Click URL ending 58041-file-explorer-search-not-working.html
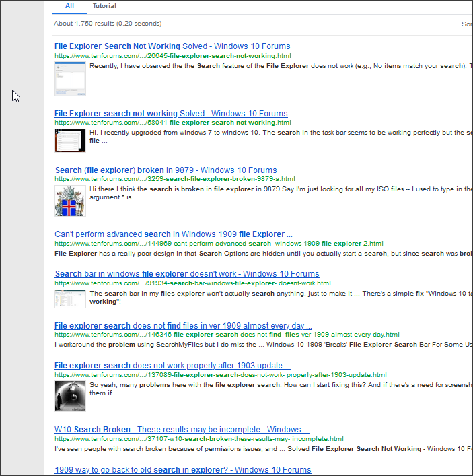Image resolution: width=473 pixels, height=476 pixels. [173, 123]
